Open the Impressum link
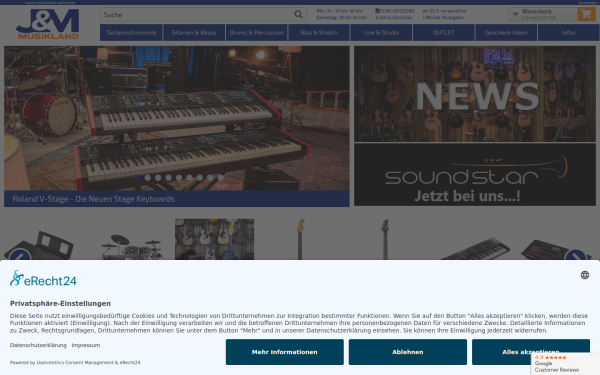Image resolution: width=600 pixels, height=375 pixels. click(x=86, y=345)
